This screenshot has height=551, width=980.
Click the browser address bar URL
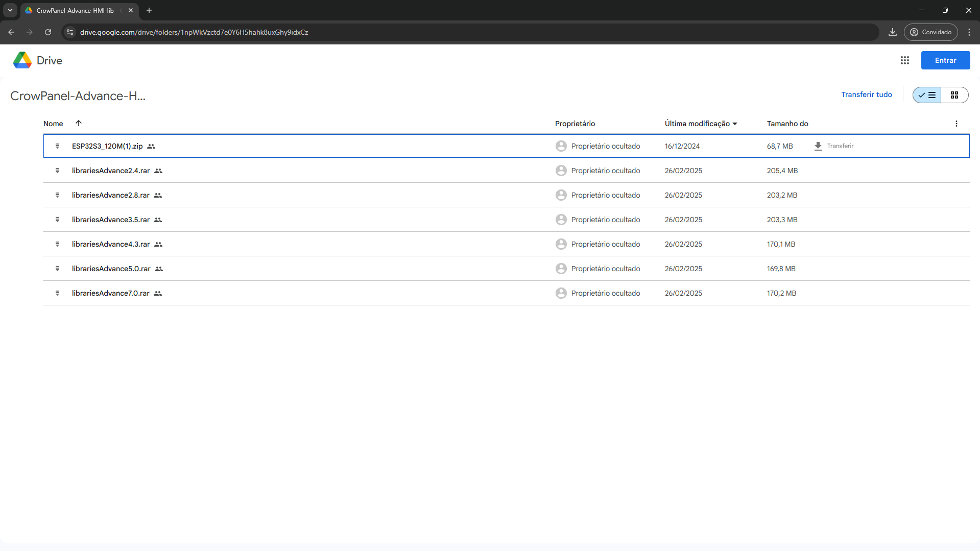pos(194,32)
